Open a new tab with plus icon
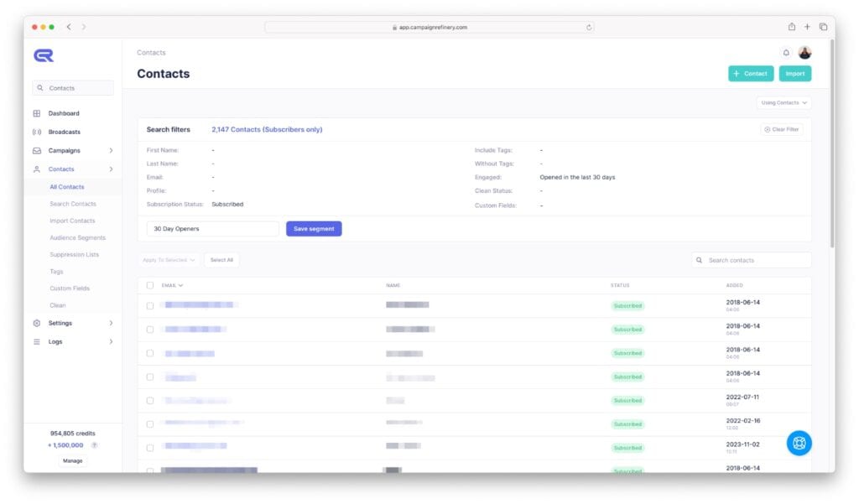The width and height of the screenshot is (859, 504). [x=807, y=27]
